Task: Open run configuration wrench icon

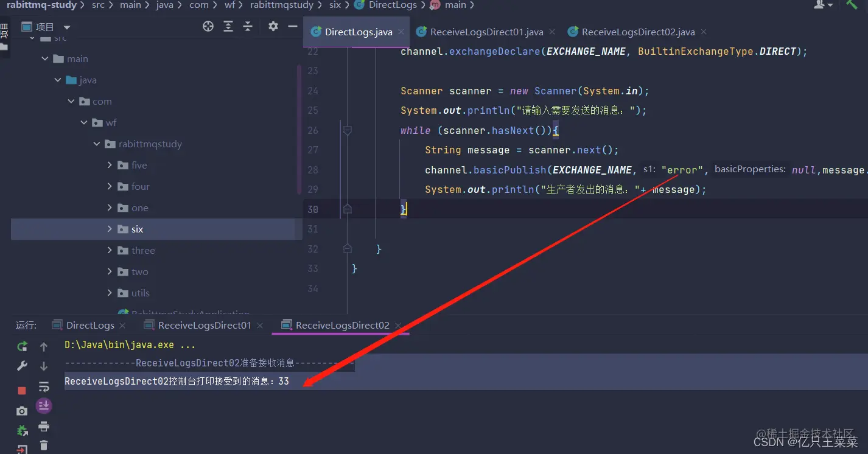Action: [22, 366]
